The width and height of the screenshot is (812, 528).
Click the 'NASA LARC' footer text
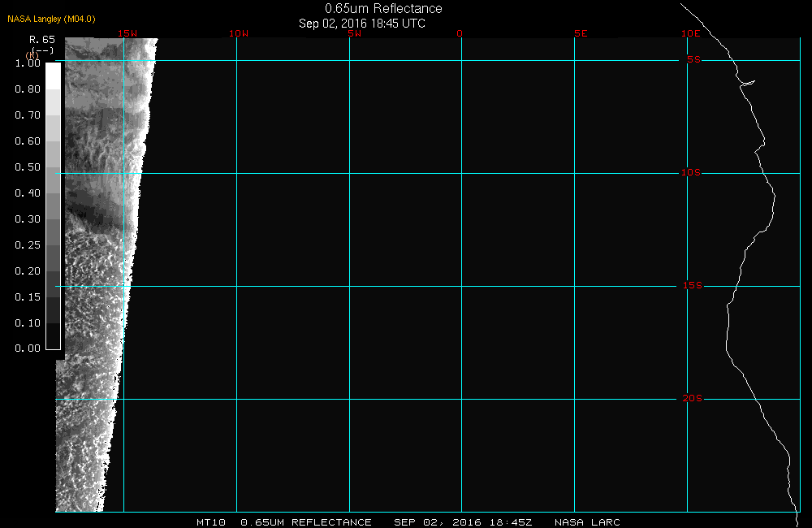coord(587,522)
